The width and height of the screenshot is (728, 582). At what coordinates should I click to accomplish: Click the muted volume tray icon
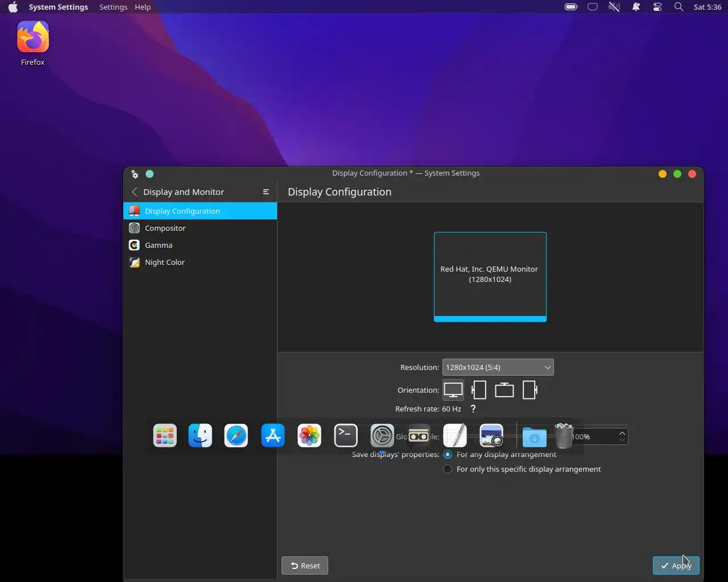point(614,7)
